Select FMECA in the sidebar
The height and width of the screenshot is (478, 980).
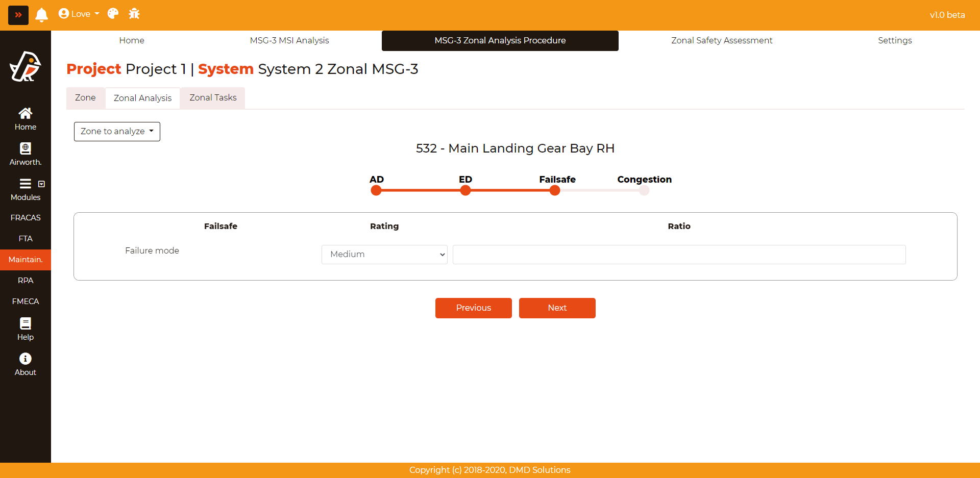pos(26,301)
